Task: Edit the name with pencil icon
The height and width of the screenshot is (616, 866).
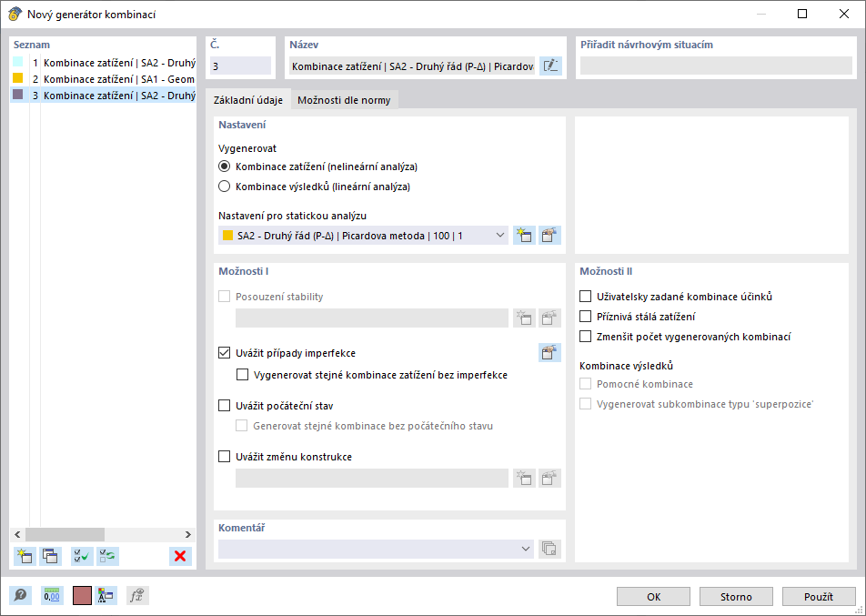Action: coord(550,66)
